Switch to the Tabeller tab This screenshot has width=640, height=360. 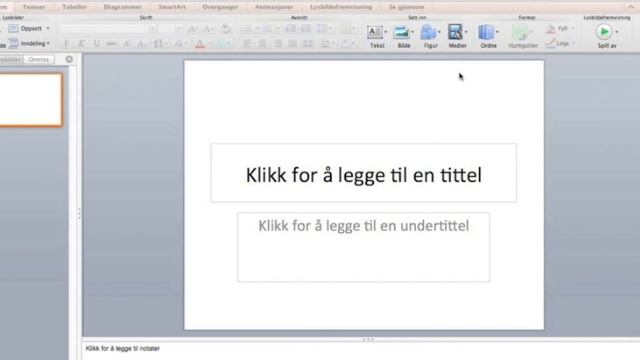74,7
